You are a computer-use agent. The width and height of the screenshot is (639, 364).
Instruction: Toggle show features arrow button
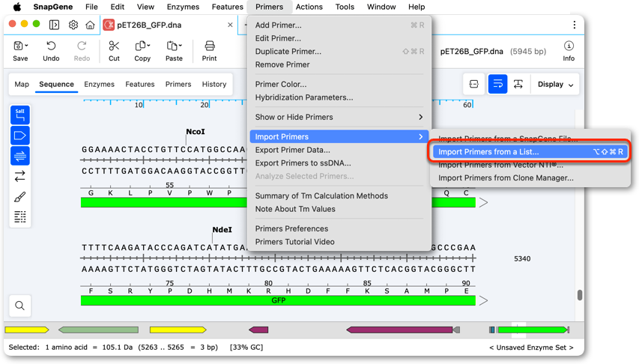[20, 136]
